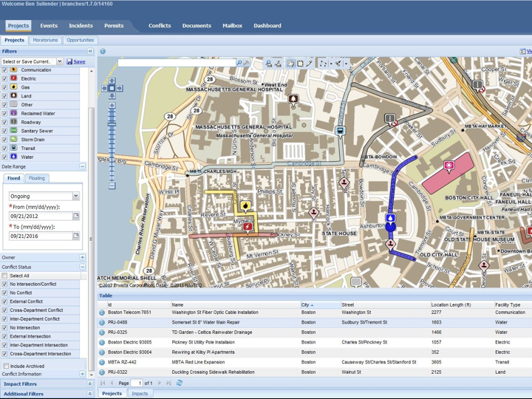Open the Permits main tab
The image size is (532, 399).
(x=114, y=26)
